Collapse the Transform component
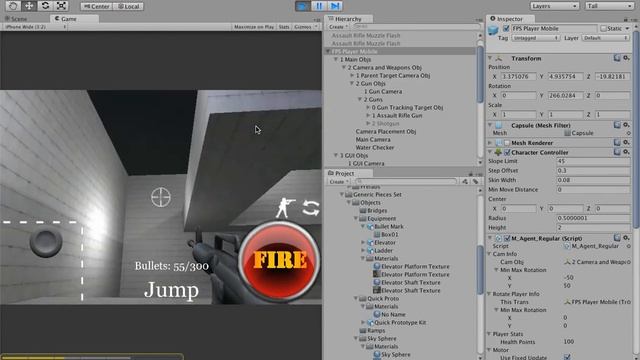The width and height of the screenshot is (640, 360). pos(490,58)
